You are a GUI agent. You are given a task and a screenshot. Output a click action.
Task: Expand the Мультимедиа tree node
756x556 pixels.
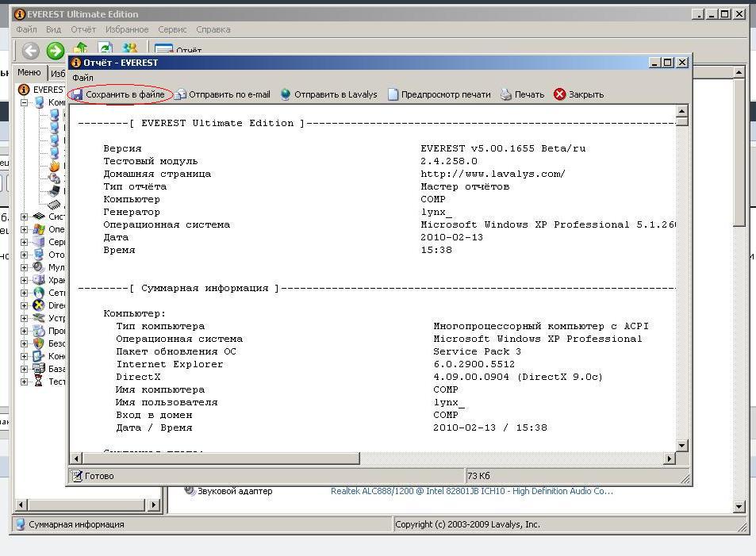pos(25,267)
